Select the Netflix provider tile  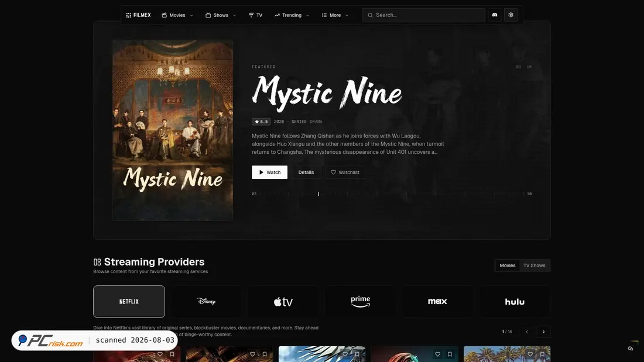pyautogui.click(x=129, y=302)
